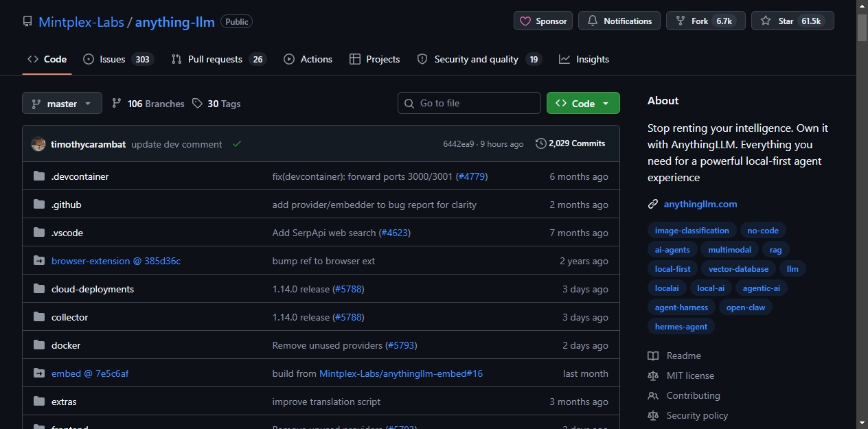The image size is (868, 429).
Task: Click the Readme book icon
Action: coord(653,356)
